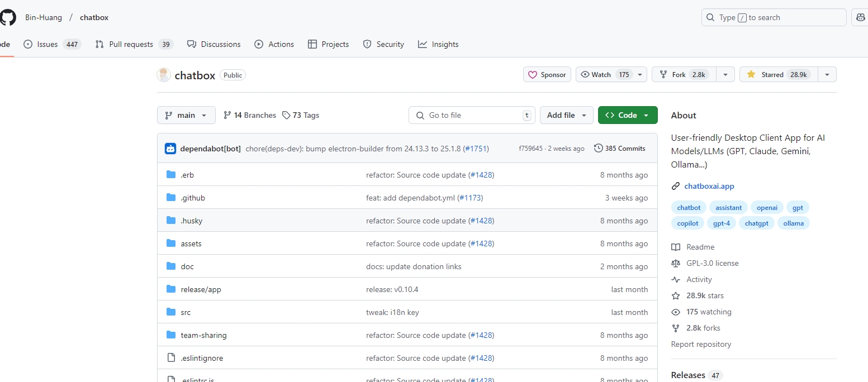Click the link icon beside chatboxai.app
The height and width of the screenshot is (382, 868).
tap(676, 186)
